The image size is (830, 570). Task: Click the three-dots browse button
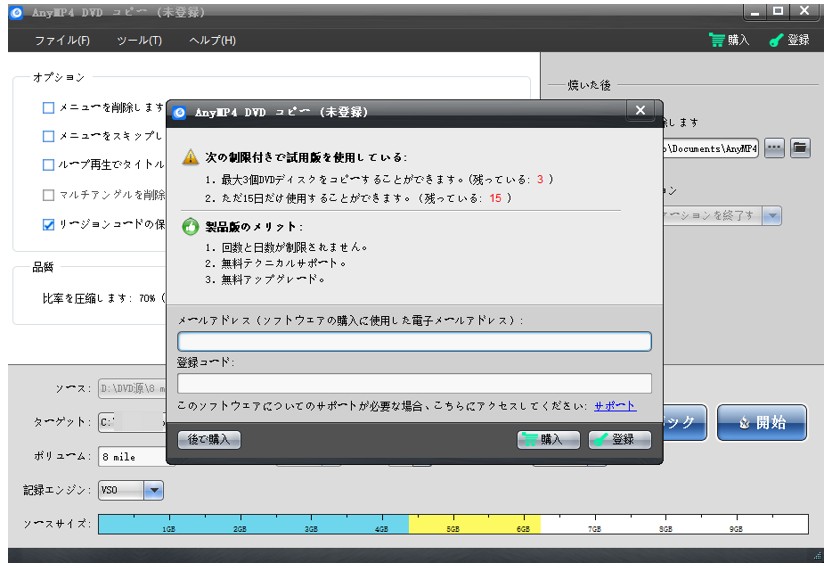click(774, 148)
